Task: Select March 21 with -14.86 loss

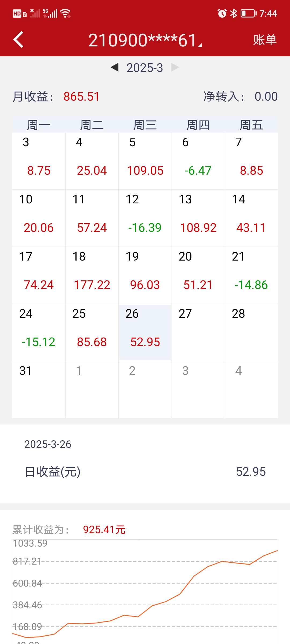Action: (x=251, y=275)
